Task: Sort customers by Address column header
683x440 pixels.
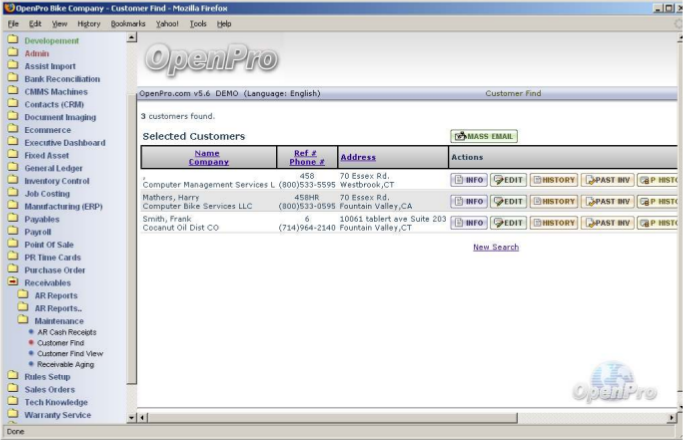Action: 358,157
